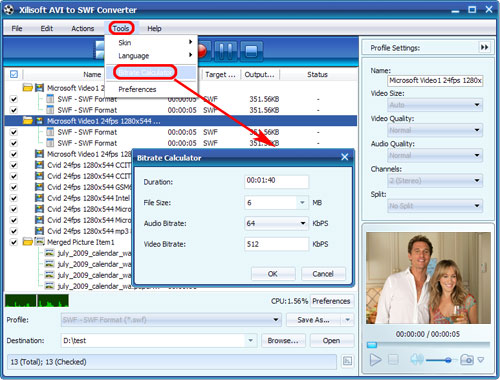Image resolution: width=500 pixels, height=380 pixels.
Task: Open the Actions menu
Action: pos(83,28)
